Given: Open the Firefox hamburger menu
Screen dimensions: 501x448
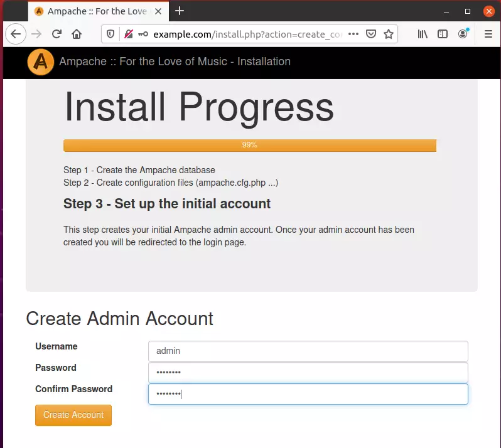Looking at the screenshot, I should 488,34.
